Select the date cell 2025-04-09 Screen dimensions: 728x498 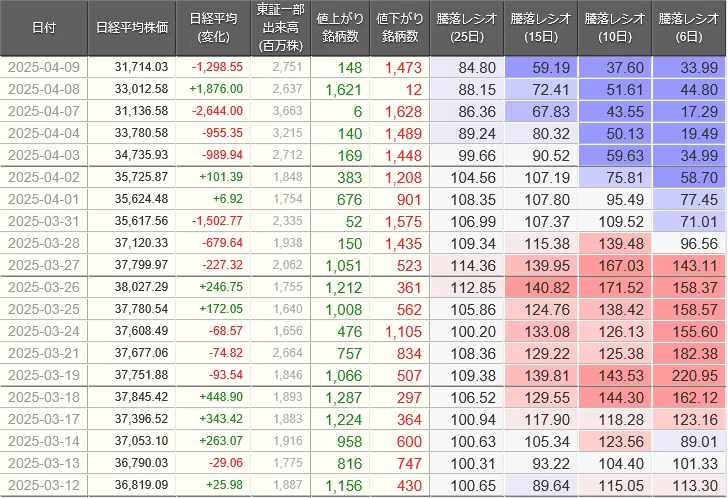[44, 67]
